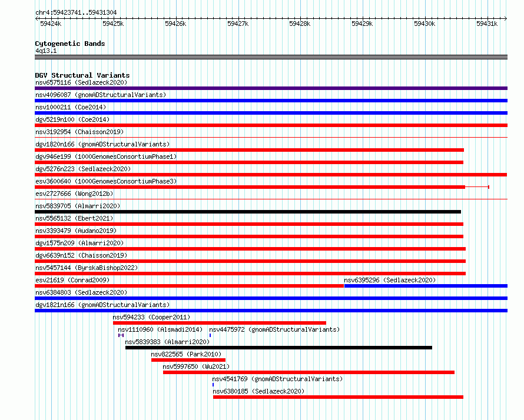Image resolution: width=524 pixels, height=420 pixels.
Task: Select the red dgv5276n223 variant bar
Action: click(271, 175)
